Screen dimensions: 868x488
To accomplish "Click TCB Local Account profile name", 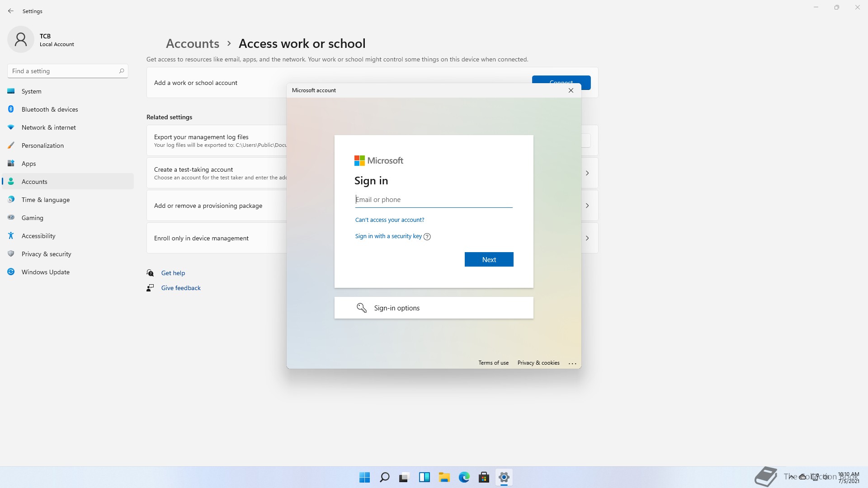I will point(57,40).
